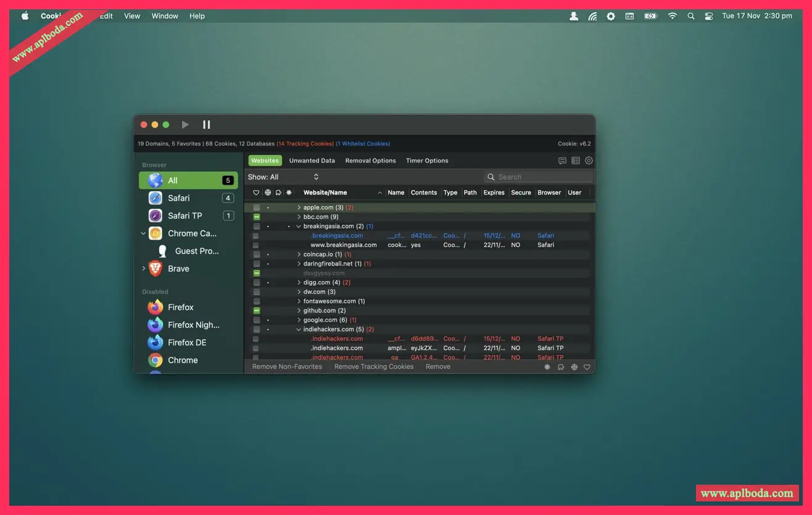Toggle the github.com favorite checkbox

(257, 311)
